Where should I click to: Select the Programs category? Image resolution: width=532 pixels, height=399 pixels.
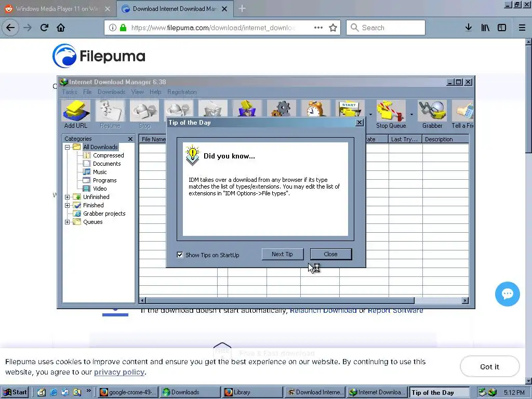coord(104,180)
